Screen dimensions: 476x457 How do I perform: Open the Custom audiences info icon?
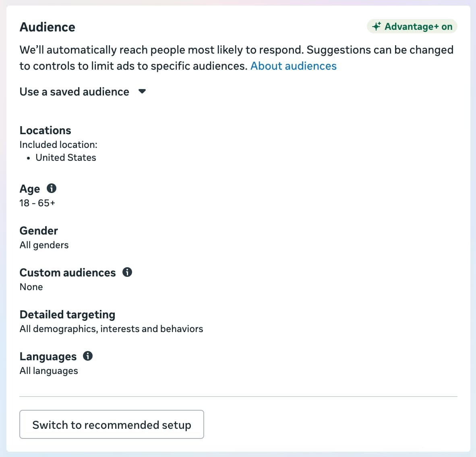[x=127, y=272]
